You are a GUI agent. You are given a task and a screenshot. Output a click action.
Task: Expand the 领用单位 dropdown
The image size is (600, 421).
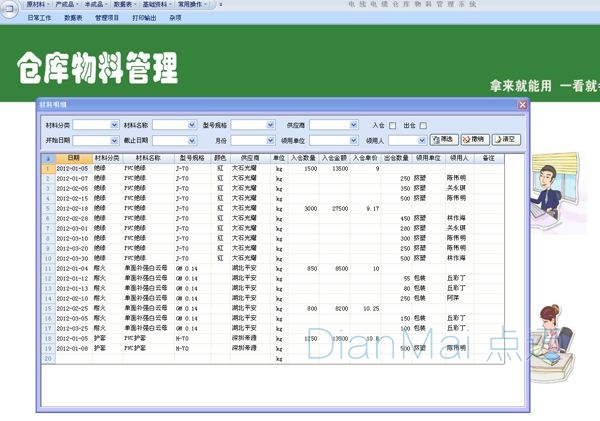point(354,140)
